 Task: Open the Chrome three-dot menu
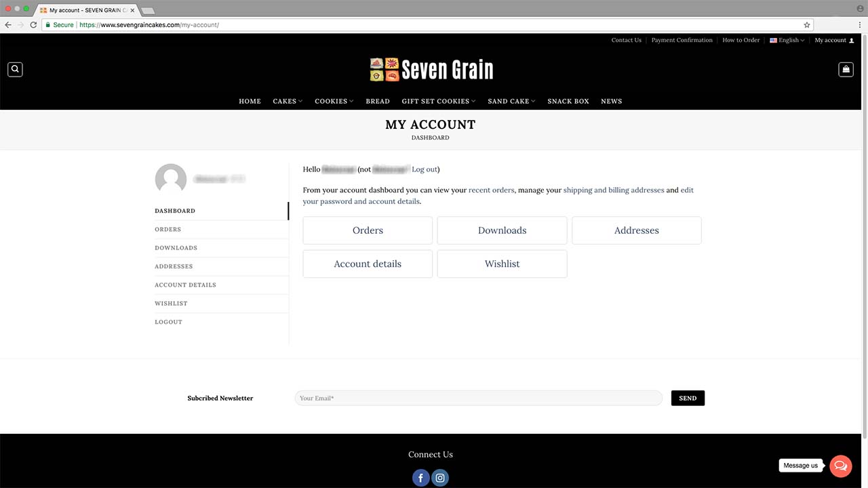tap(859, 25)
